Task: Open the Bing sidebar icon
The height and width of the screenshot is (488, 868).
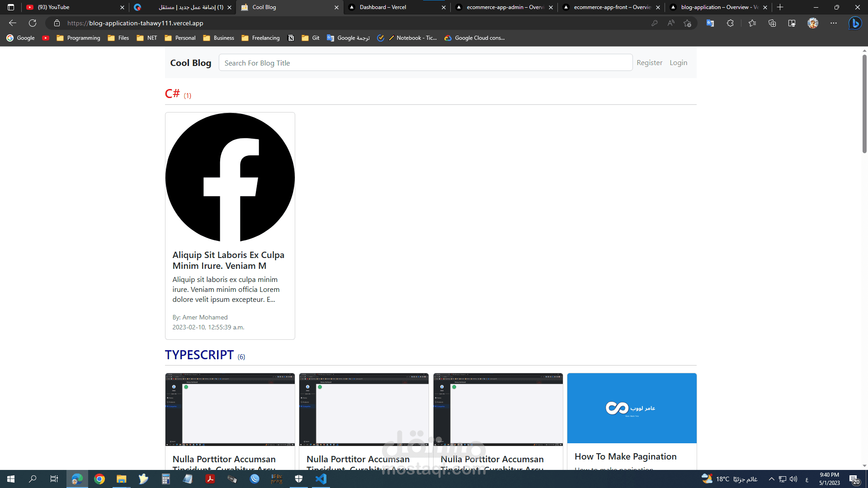Action: coord(855,23)
